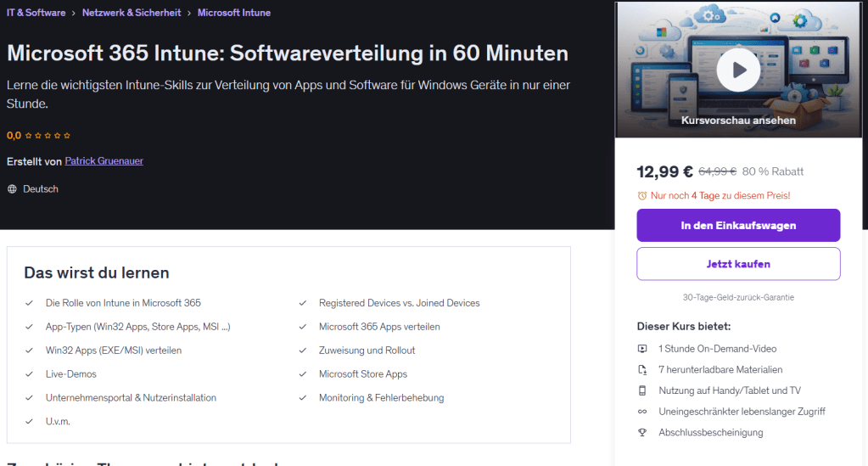Click the mobile phone access icon
Image resolution: width=868 pixels, height=466 pixels.
tap(642, 390)
